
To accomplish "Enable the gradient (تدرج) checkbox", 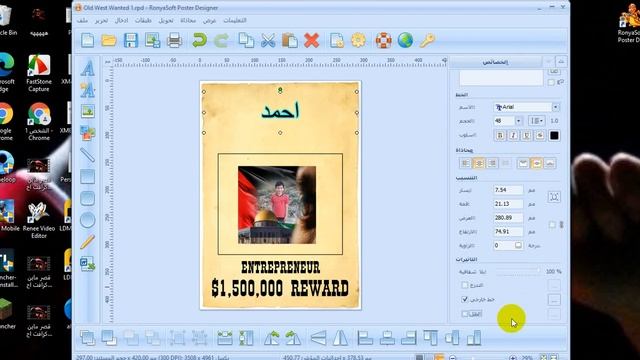I will pos(464,285).
